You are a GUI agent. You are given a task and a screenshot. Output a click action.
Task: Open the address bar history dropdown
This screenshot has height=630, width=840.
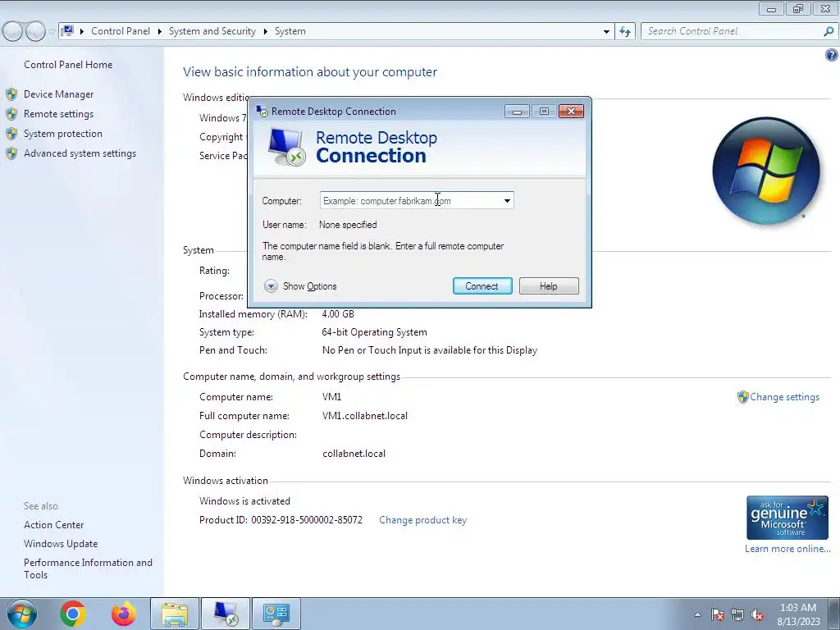[x=606, y=32]
